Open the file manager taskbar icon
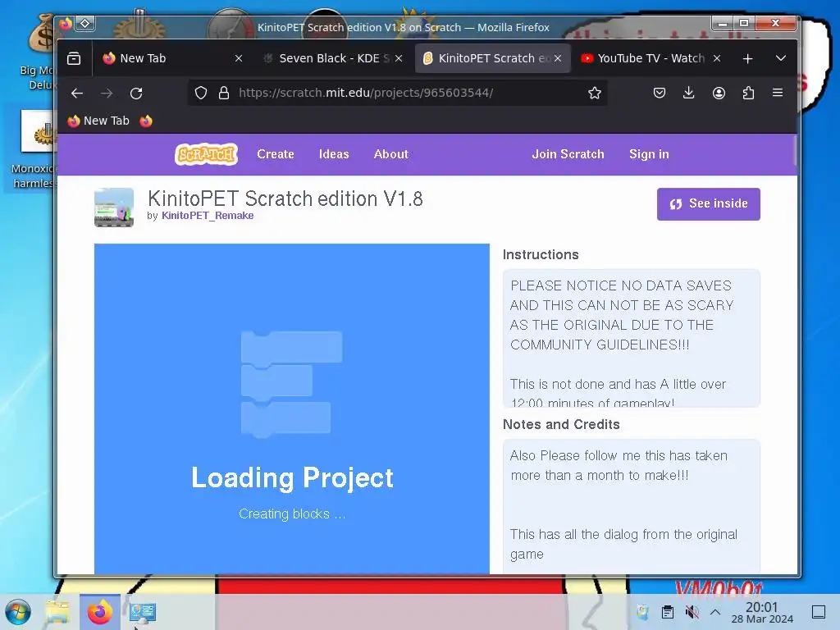 click(x=57, y=612)
